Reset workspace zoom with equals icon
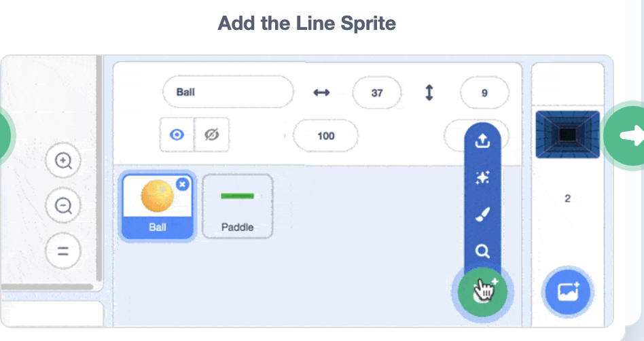This screenshot has width=644, height=341. click(x=63, y=250)
